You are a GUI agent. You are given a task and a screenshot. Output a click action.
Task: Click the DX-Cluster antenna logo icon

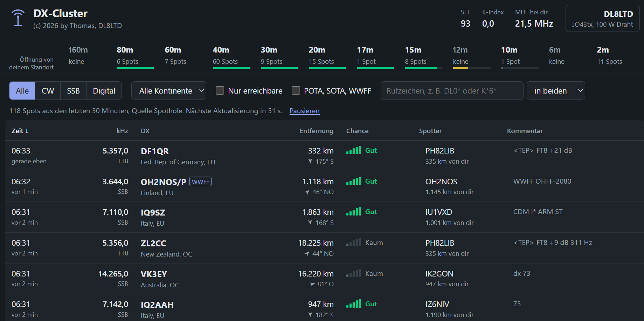[x=18, y=18]
